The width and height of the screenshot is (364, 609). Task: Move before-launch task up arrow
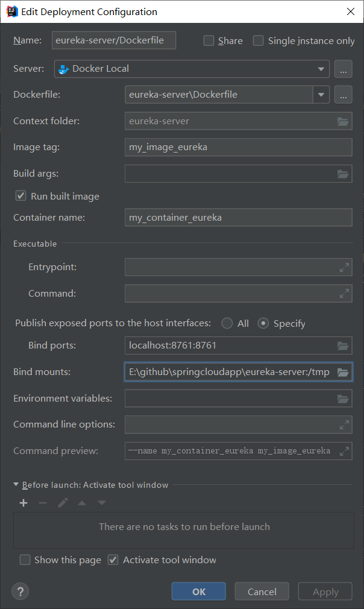[82, 503]
